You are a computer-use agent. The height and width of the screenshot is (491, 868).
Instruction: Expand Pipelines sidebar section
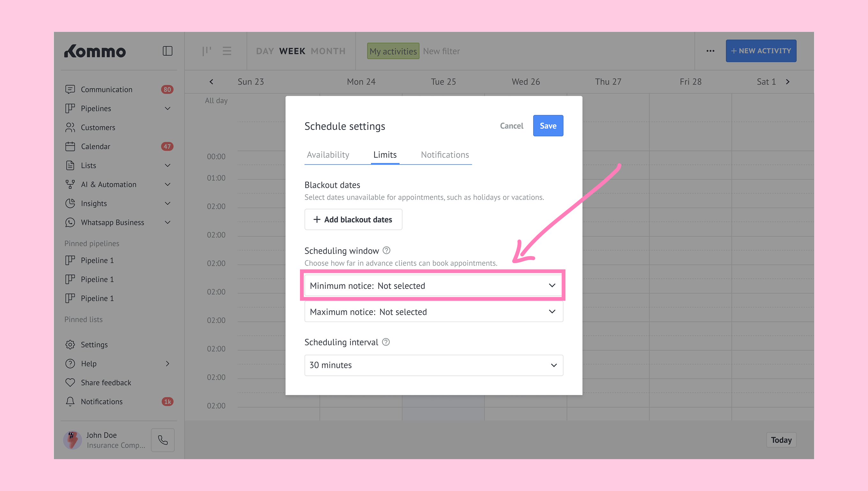[x=168, y=108]
